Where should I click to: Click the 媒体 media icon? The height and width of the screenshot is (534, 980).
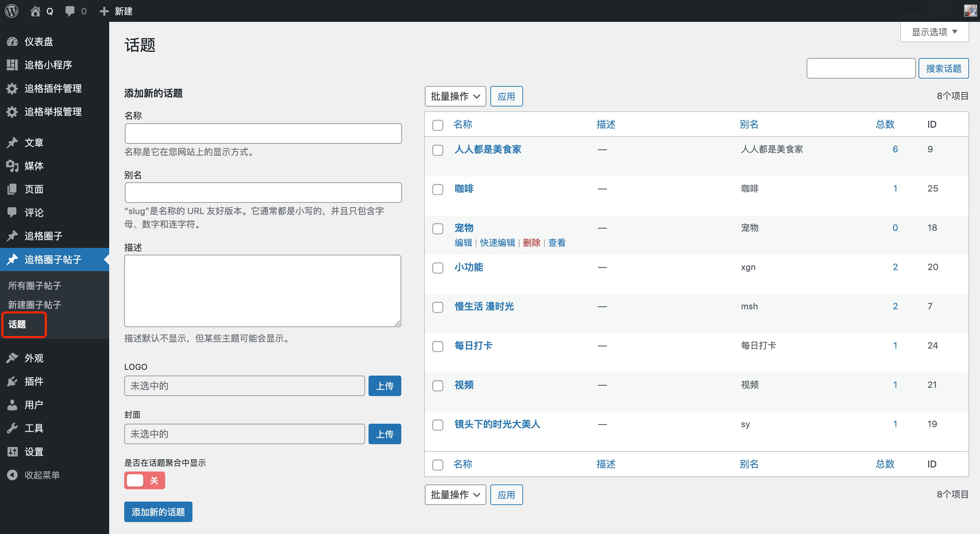click(12, 166)
